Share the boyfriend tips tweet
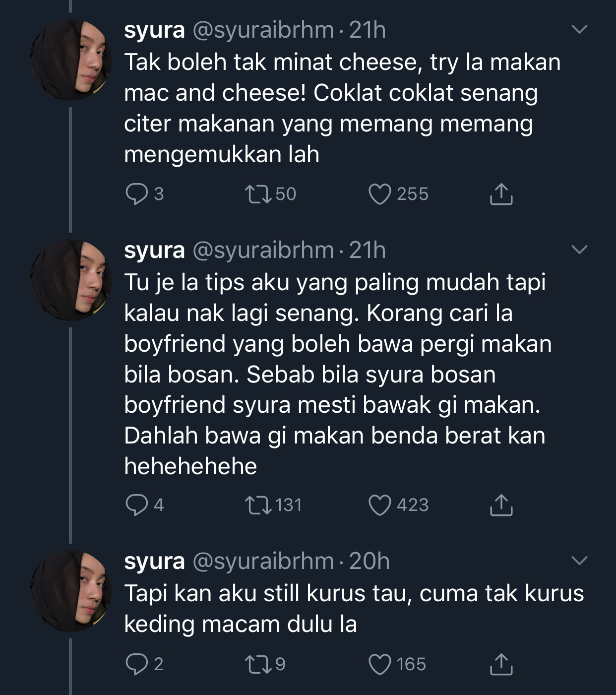The width and height of the screenshot is (616, 695). click(501, 505)
